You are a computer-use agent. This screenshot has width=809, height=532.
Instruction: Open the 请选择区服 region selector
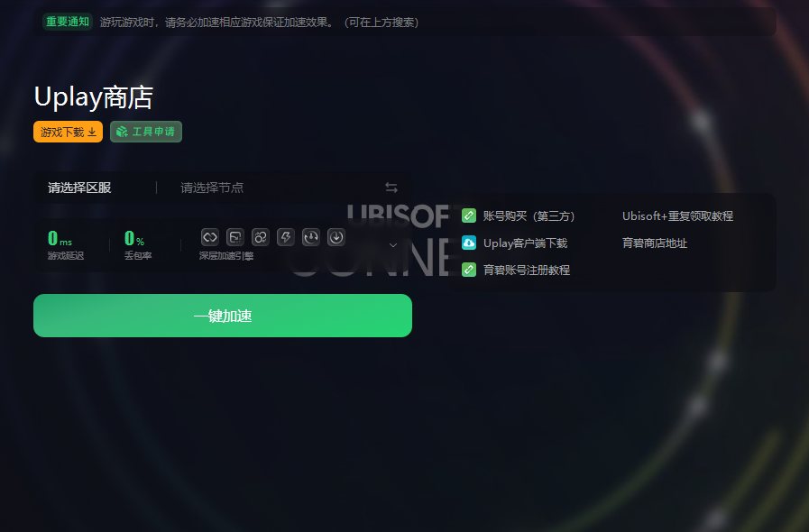(x=79, y=188)
